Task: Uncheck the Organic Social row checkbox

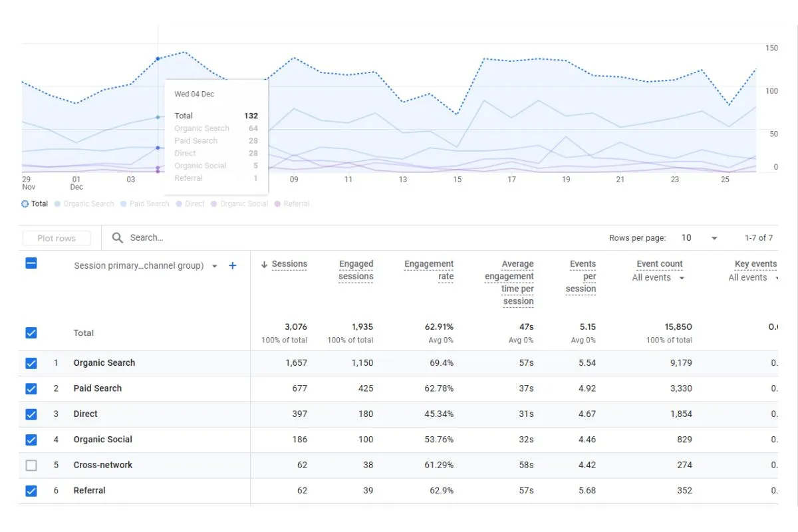Action: coord(31,440)
